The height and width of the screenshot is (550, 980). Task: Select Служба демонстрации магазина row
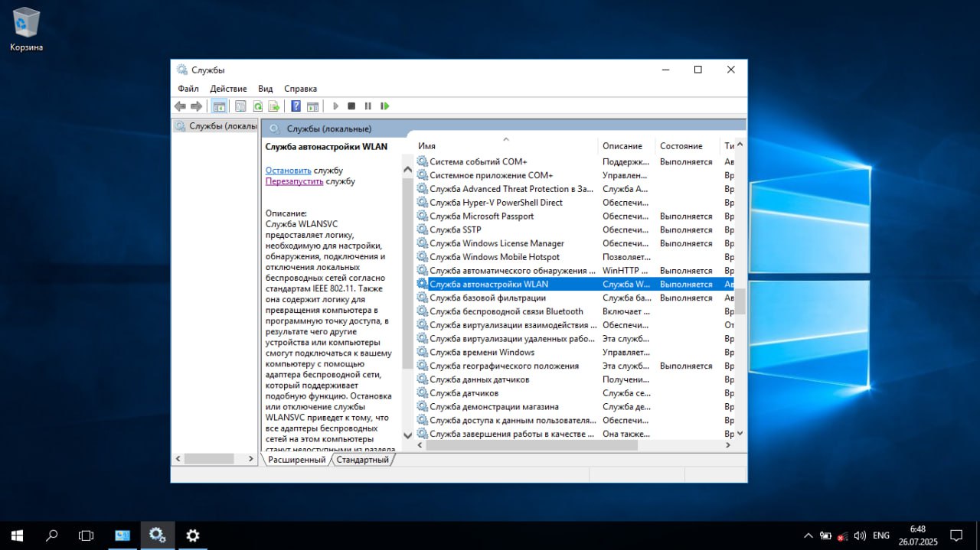click(x=575, y=407)
